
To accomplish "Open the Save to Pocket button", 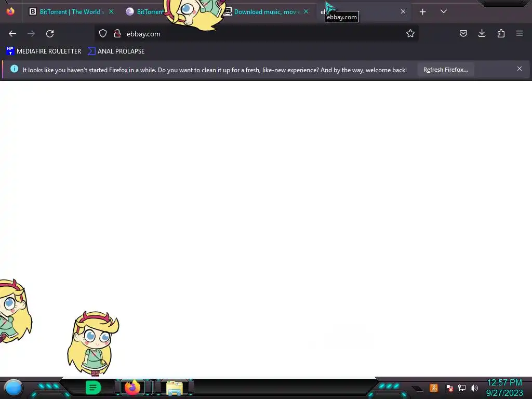I will tap(463, 33).
